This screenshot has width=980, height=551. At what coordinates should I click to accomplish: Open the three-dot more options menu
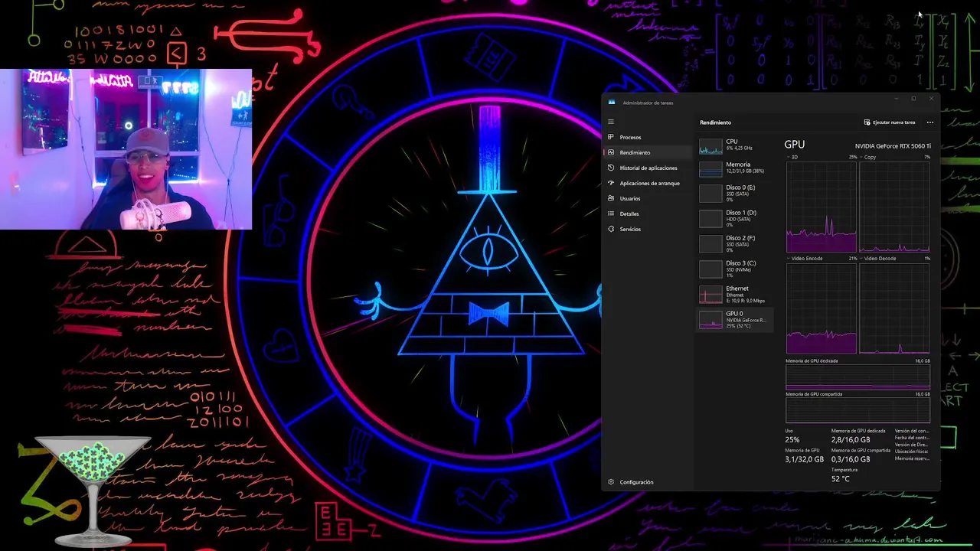pos(930,122)
